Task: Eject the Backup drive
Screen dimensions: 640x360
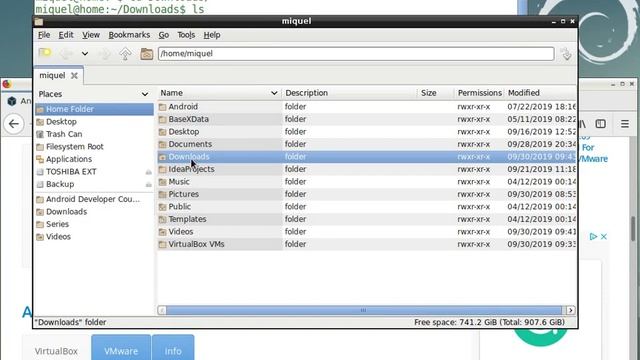Action: point(149,184)
